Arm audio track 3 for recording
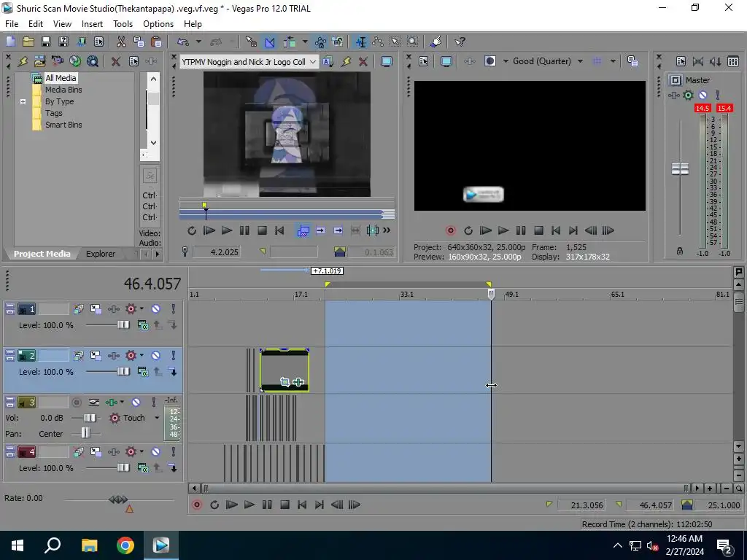Image resolution: width=747 pixels, height=560 pixels. (x=76, y=402)
